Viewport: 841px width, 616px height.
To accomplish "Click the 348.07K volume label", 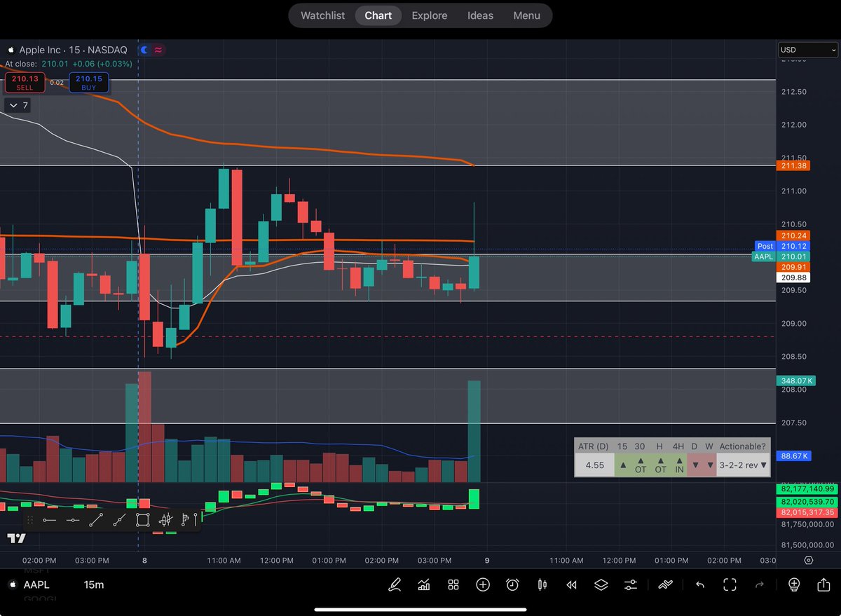I will click(795, 381).
